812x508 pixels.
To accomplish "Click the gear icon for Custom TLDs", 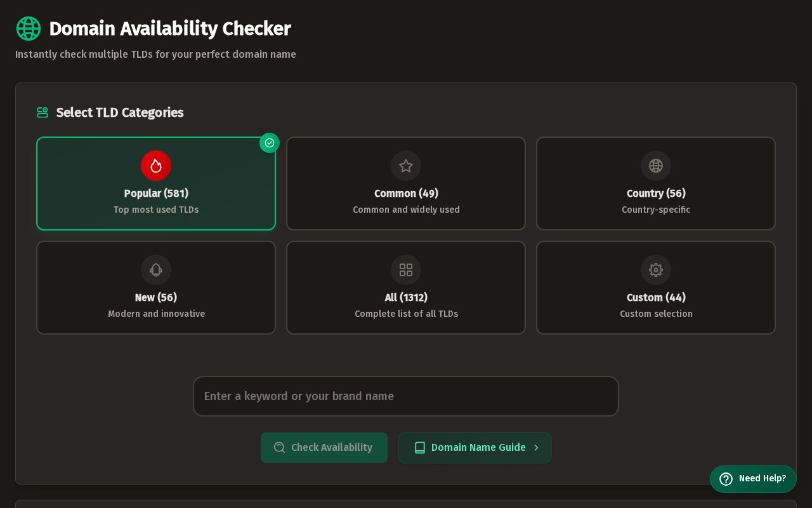I will tap(656, 270).
